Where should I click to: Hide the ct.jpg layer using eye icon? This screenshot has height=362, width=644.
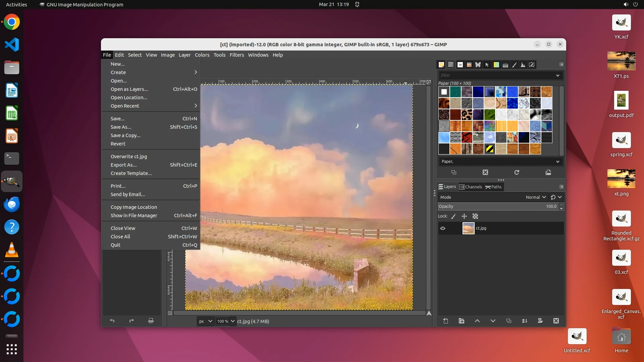click(x=443, y=228)
